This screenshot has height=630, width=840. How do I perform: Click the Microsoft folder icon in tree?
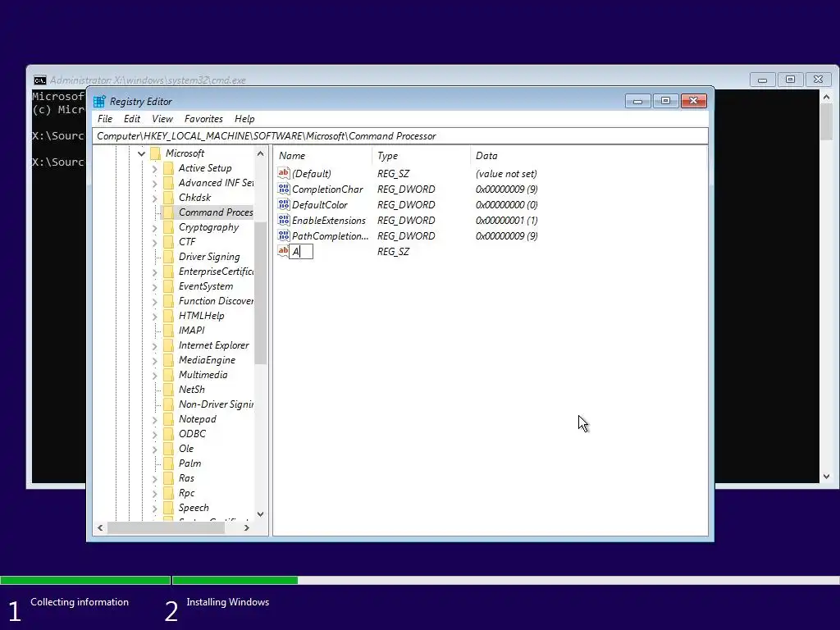(x=155, y=153)
